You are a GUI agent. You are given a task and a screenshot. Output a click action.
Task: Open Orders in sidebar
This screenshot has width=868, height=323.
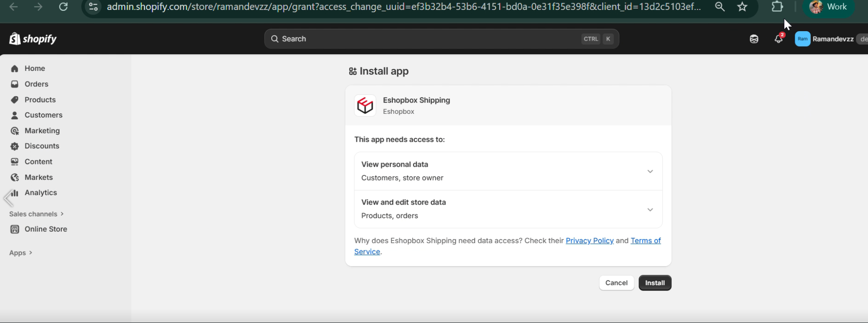coord(36,84)
